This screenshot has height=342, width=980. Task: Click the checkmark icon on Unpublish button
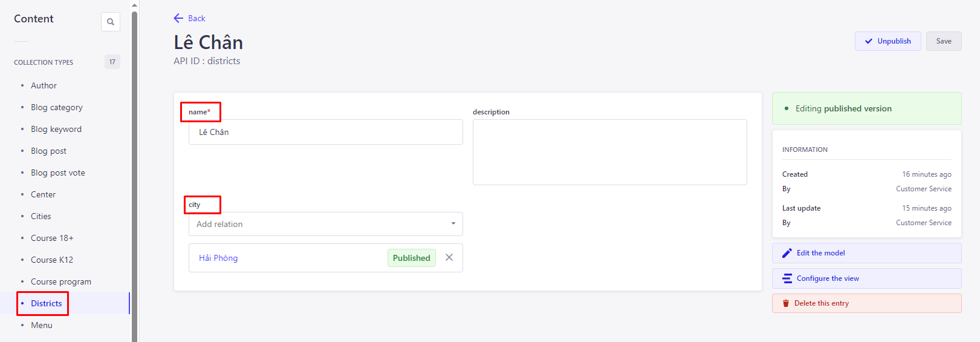coord(869,41)
